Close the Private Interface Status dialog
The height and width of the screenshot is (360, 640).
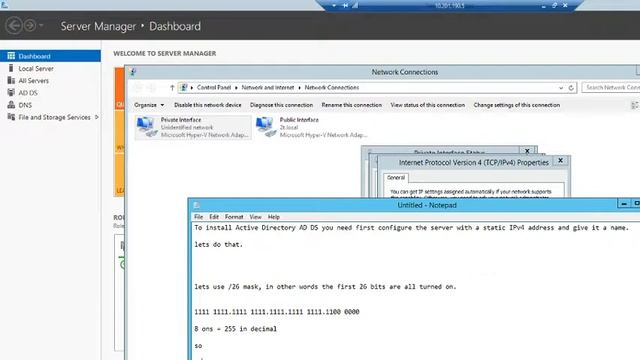[x=527, y=151]
